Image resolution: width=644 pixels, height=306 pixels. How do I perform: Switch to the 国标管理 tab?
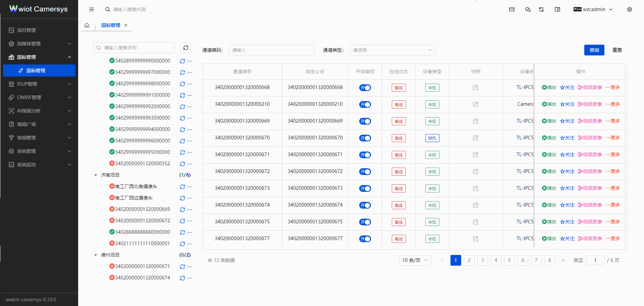(x=111, y=25)
